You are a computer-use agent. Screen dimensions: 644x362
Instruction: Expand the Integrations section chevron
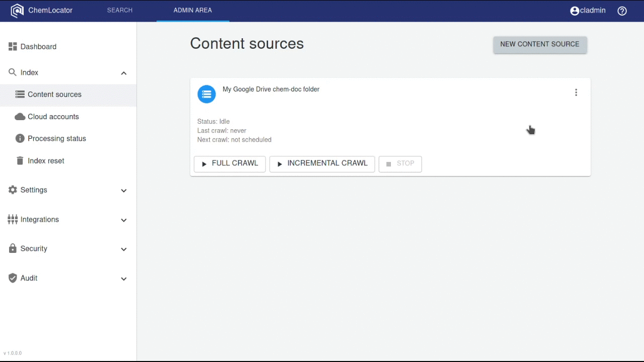click(124, 220)
